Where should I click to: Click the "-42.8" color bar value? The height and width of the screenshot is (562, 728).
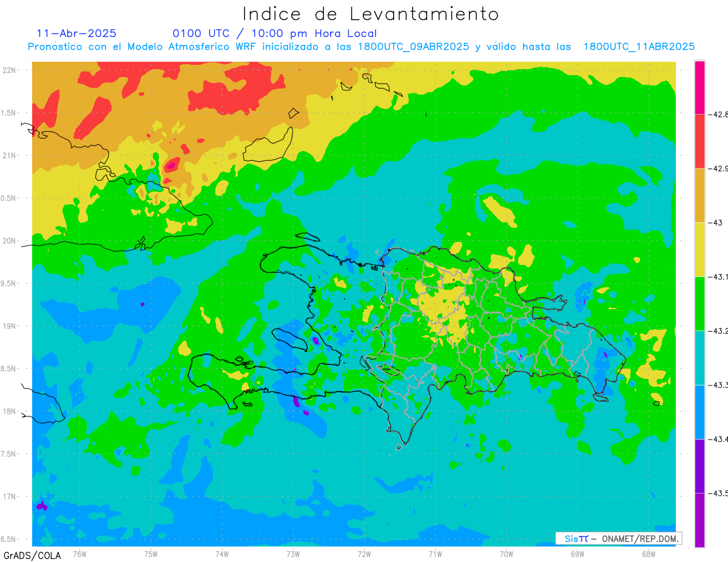point(717,115)
